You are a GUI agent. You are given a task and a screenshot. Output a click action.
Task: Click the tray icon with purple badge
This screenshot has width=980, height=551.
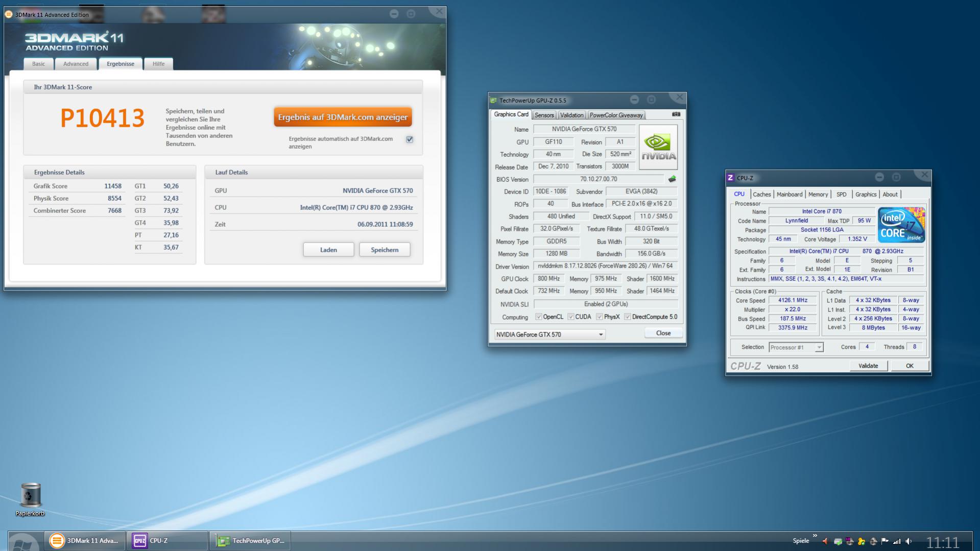[x=849, y=541]
